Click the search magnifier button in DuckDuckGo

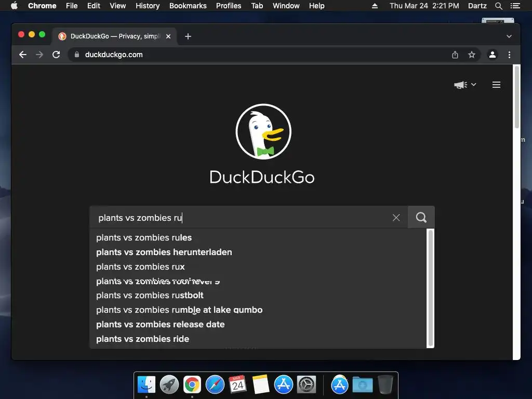tap(421, 218)
